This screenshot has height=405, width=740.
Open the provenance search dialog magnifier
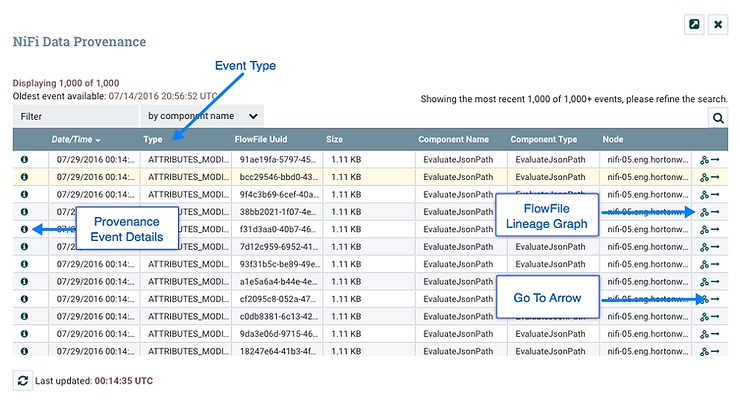(x=718, y=118)
